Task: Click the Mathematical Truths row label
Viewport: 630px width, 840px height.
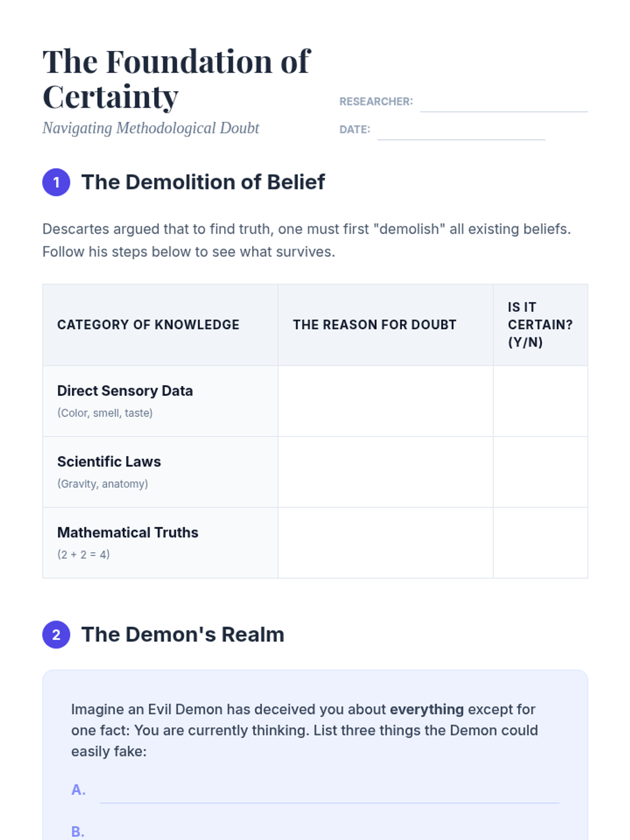Action: click(128, 532)
